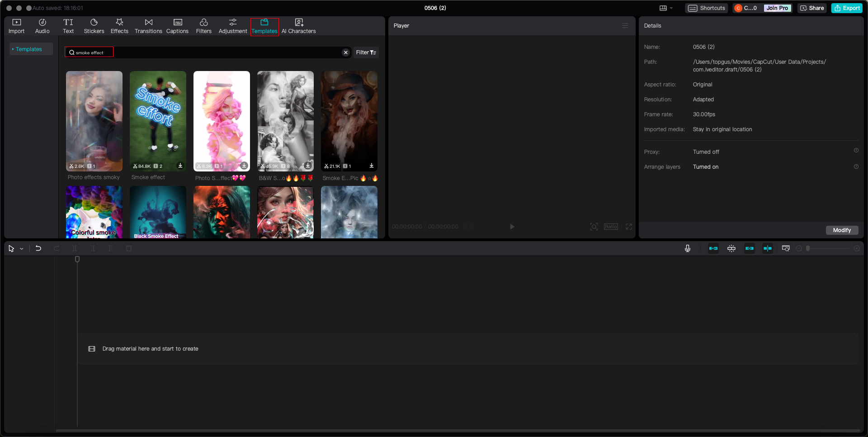Show Arrange layers help info icon
Viewport: 868px width, 437px height.
coord(856,166)
